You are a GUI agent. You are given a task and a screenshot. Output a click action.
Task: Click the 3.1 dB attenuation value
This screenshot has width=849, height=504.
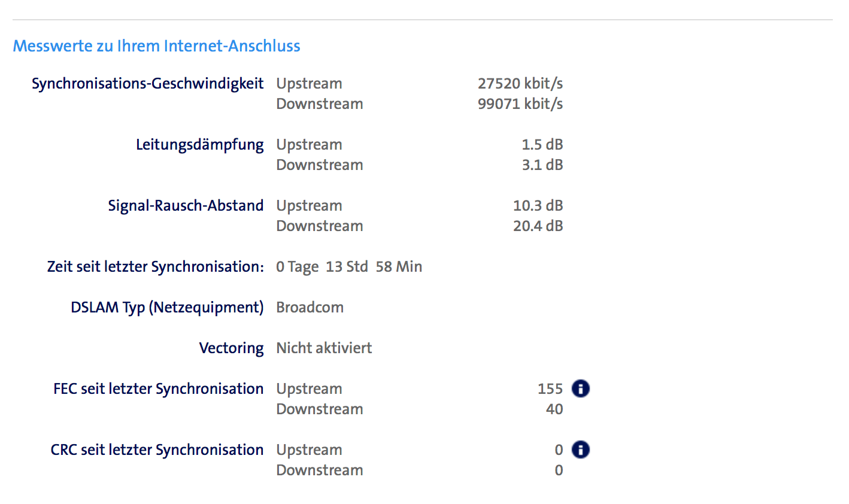pos(542,165)
